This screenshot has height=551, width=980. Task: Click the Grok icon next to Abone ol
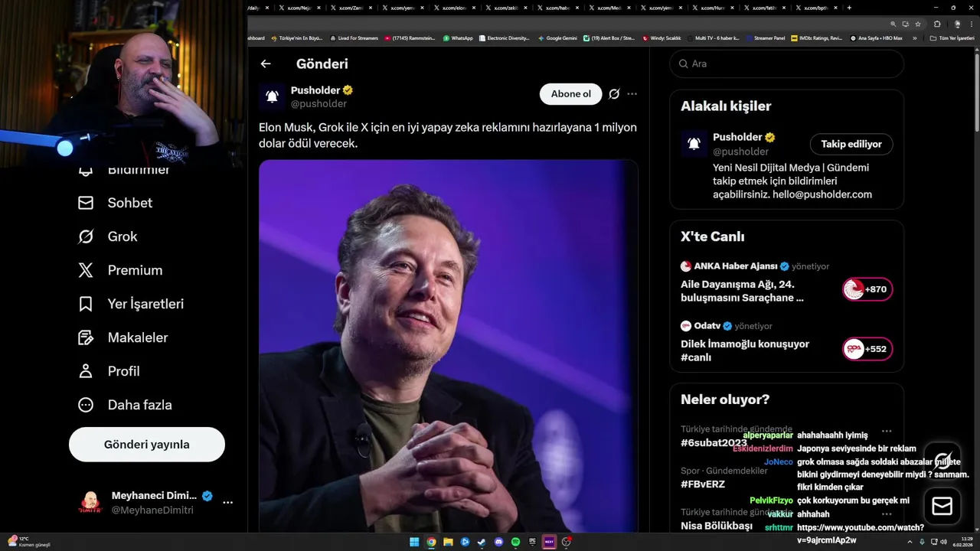614,94
